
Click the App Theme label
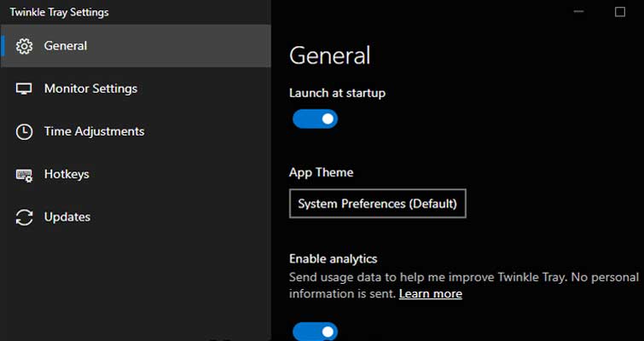(322, 172)
